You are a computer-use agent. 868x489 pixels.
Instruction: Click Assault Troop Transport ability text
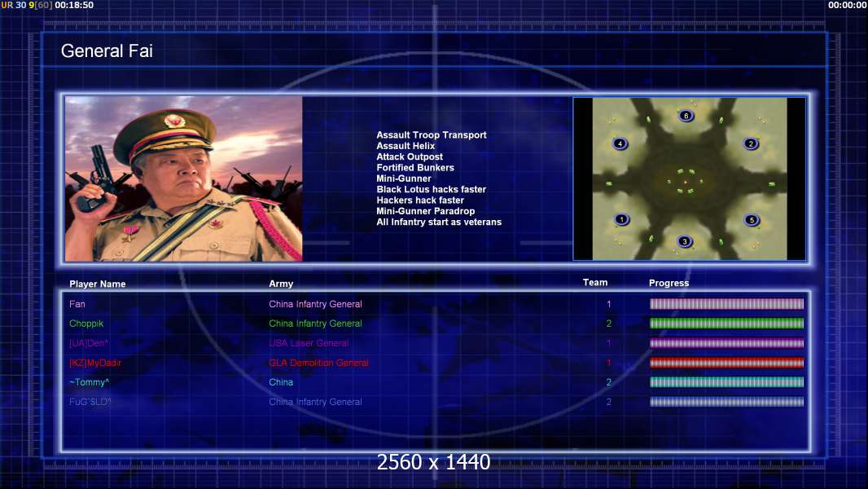click(x=432, y=135)
